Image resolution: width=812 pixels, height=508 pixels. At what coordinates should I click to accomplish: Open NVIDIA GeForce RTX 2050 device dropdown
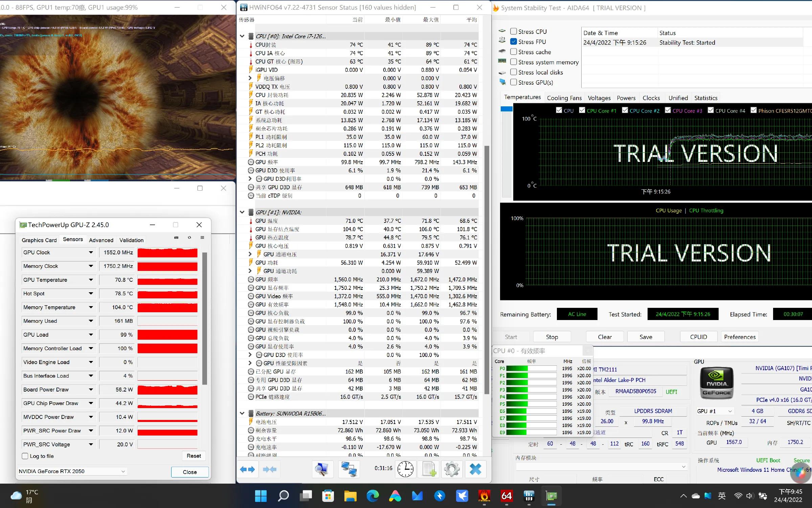pos(72,471)
